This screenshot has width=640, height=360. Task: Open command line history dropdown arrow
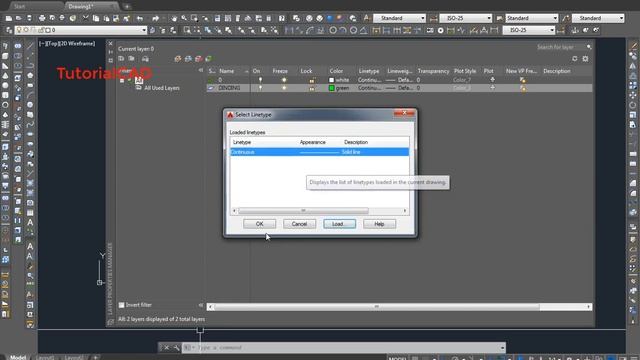pyautogui.click(x=502, y=348)
